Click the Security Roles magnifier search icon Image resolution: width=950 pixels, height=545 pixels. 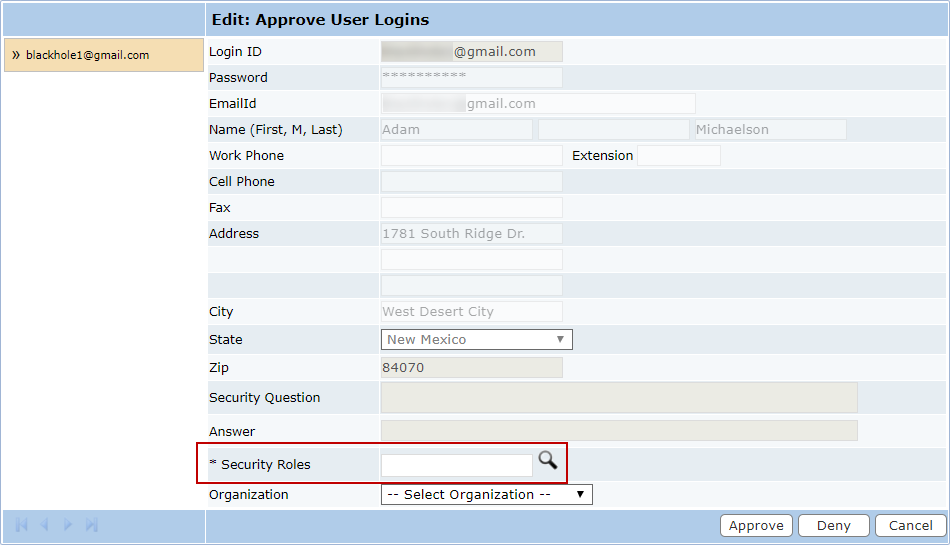point(547,460)
